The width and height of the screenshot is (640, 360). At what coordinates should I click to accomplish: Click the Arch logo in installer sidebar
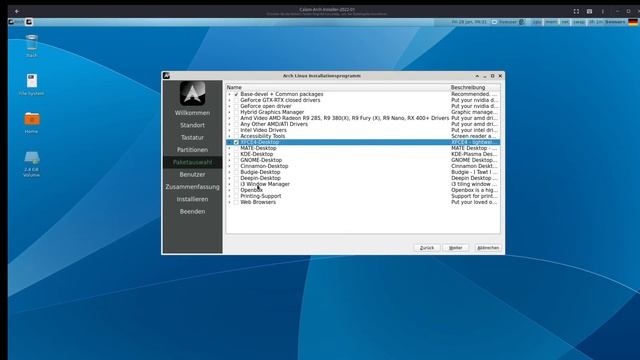192,93
